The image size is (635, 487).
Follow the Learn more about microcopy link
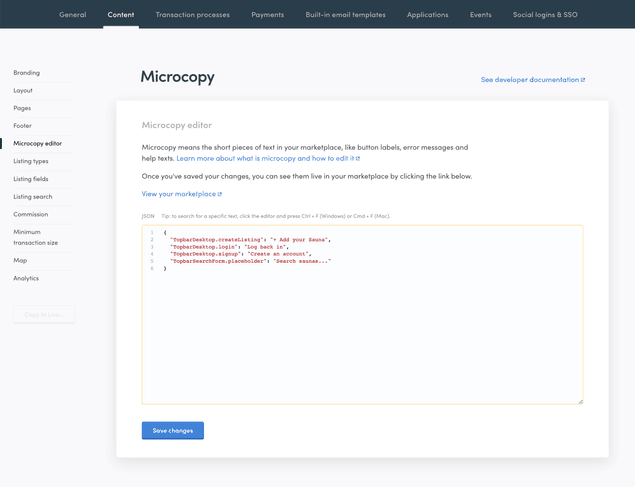coord(267,158)
